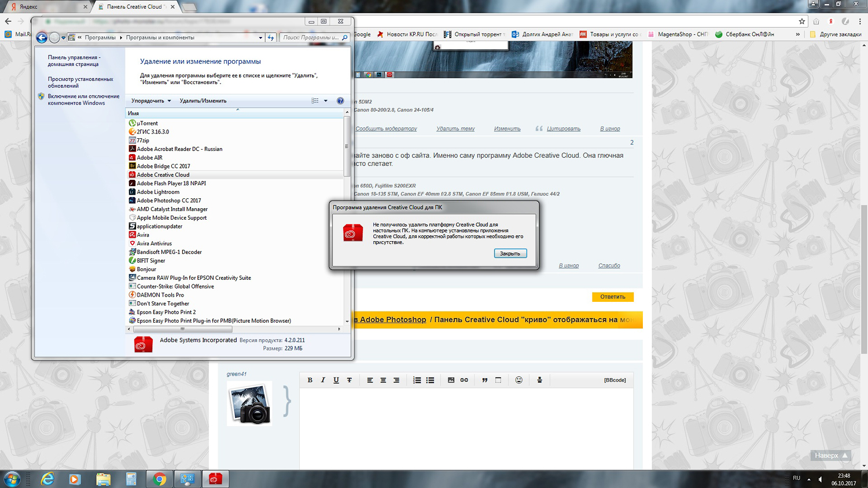
Task: Click the forum reply text area
Action: click(466, 428)
